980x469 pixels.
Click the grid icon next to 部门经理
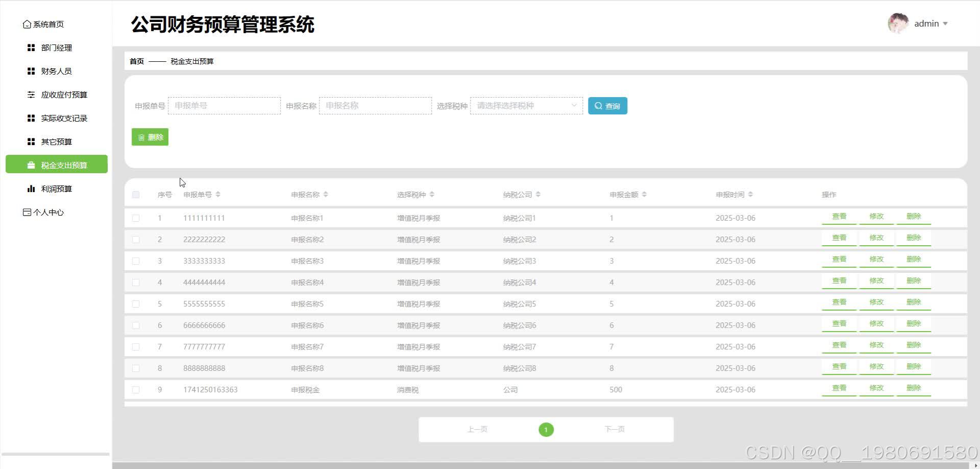point(31,48)
